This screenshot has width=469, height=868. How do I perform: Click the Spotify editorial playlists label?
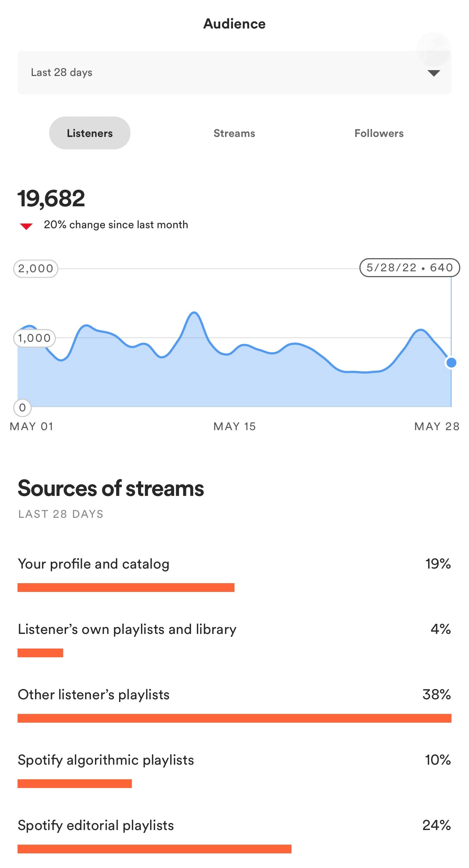click(x=96, y=825)
